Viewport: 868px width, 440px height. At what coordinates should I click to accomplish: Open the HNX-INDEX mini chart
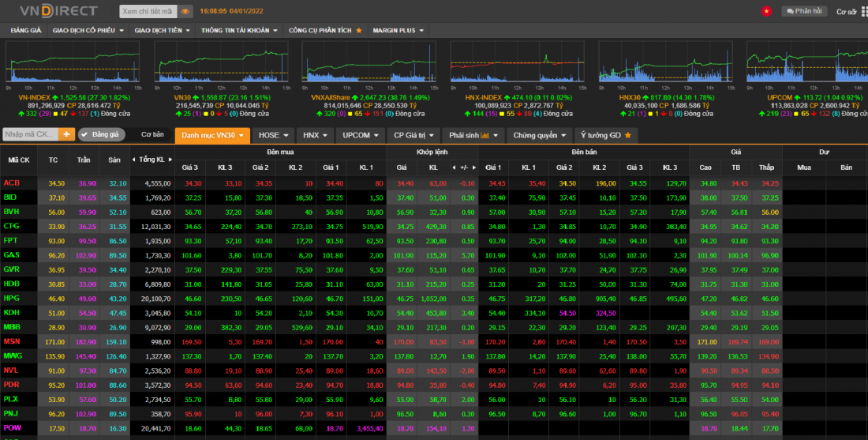coord(518,62)
